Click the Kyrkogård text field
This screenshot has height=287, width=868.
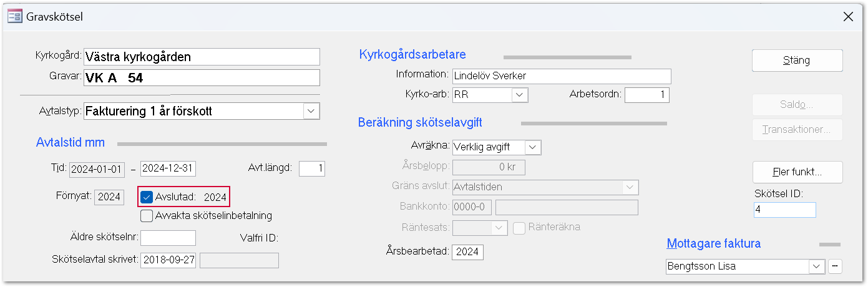[x=201, y=57]
